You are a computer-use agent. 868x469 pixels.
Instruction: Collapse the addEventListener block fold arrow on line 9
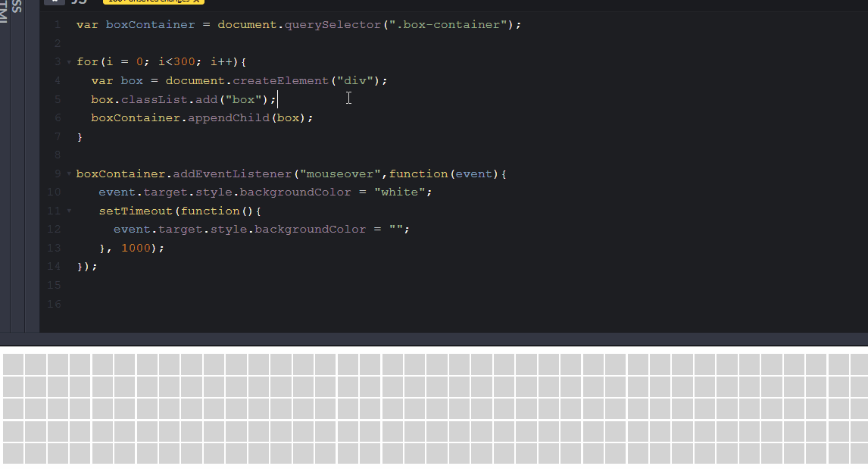[69, 174]
